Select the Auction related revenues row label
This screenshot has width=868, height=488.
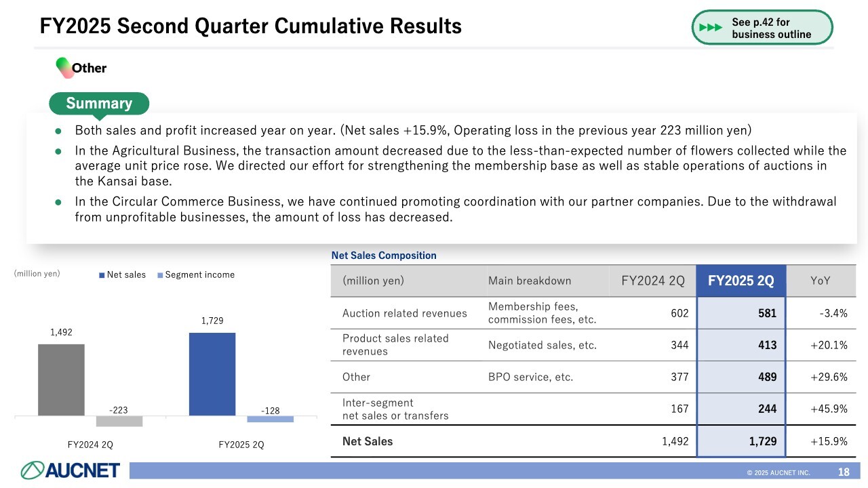click(x=405, y=313)
